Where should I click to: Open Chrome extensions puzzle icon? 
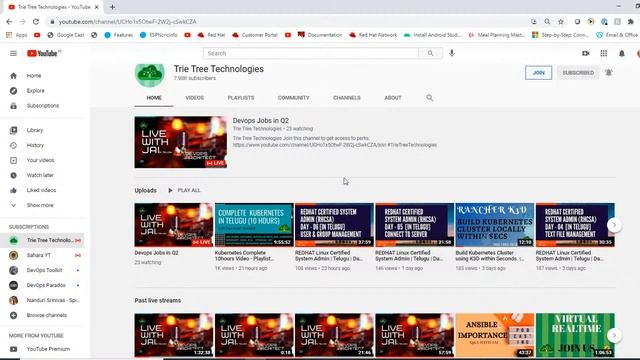coord(631,22)
